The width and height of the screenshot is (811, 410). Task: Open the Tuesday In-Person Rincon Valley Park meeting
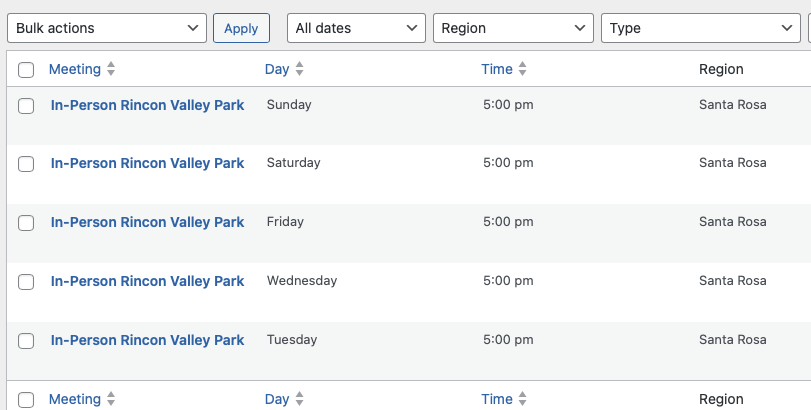coord(147,340)
